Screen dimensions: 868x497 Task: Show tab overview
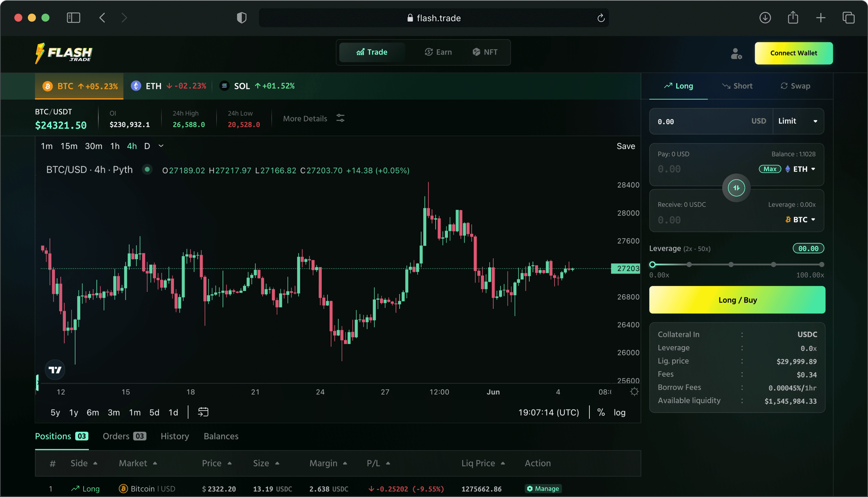point(848,18)
